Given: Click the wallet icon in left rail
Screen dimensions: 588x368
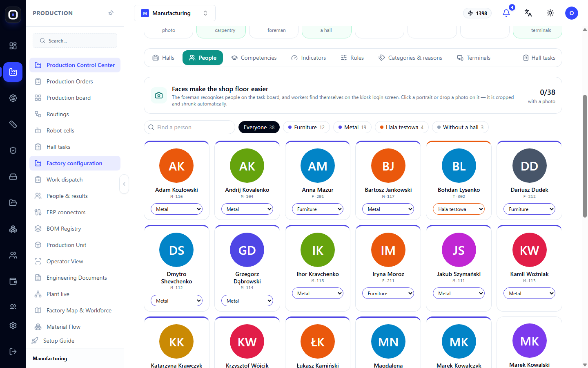Looking at the screenshot, I should tap(13, 281).
